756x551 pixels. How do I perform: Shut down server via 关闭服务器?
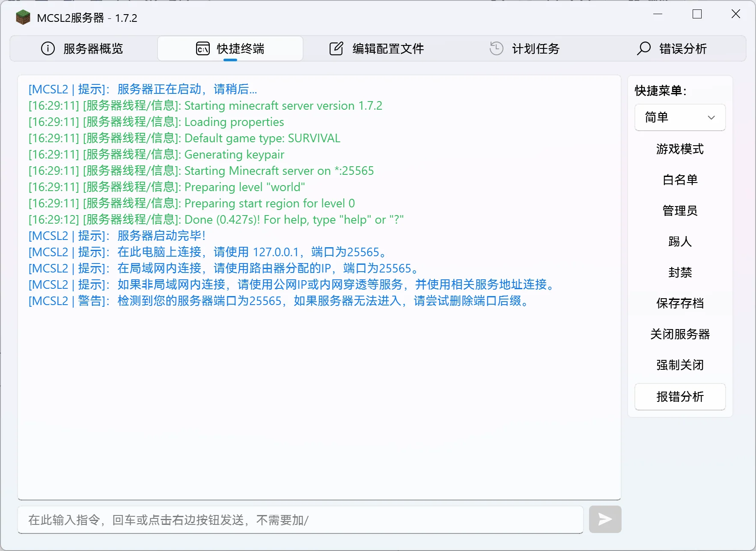coord(679,334)
